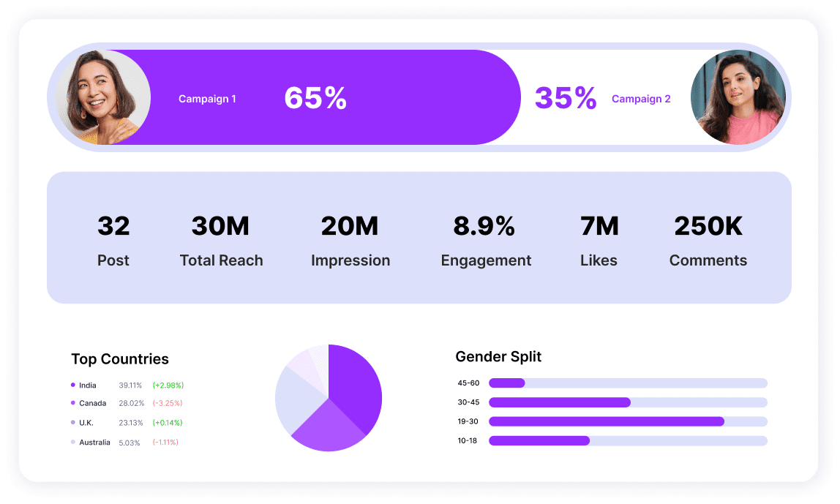840x504 pixels.
Task: Click Campaign 2 profile photo
Action: click(738, 97)
